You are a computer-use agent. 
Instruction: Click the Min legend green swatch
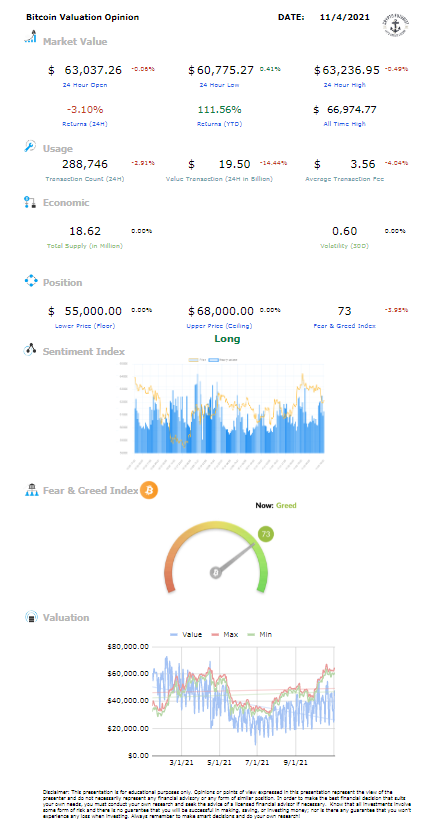(x=250, y=635)
